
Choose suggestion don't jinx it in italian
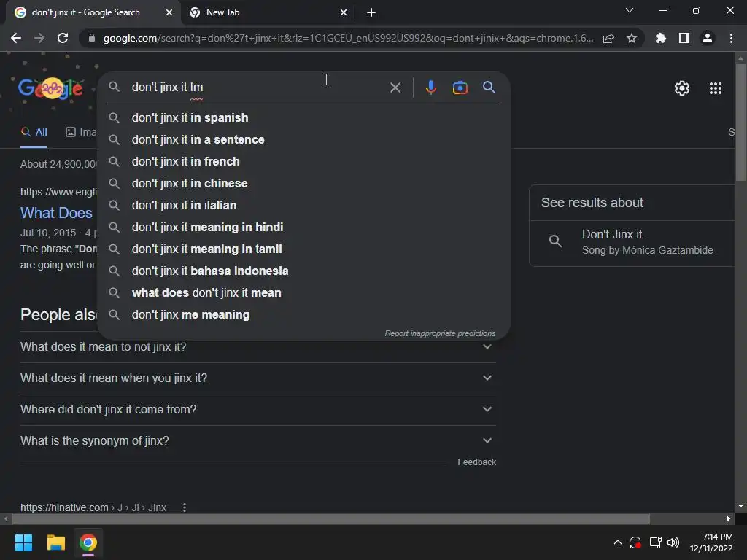coord(303,205)
